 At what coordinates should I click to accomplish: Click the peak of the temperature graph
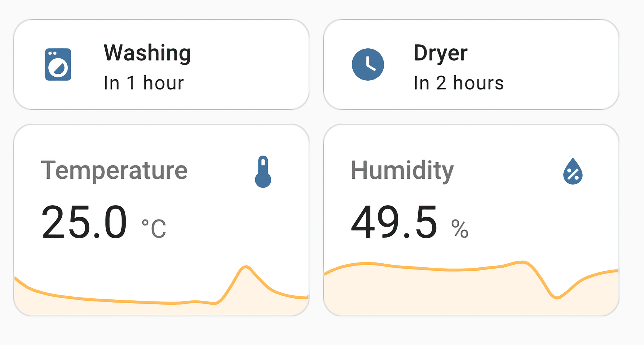[246, 267]
